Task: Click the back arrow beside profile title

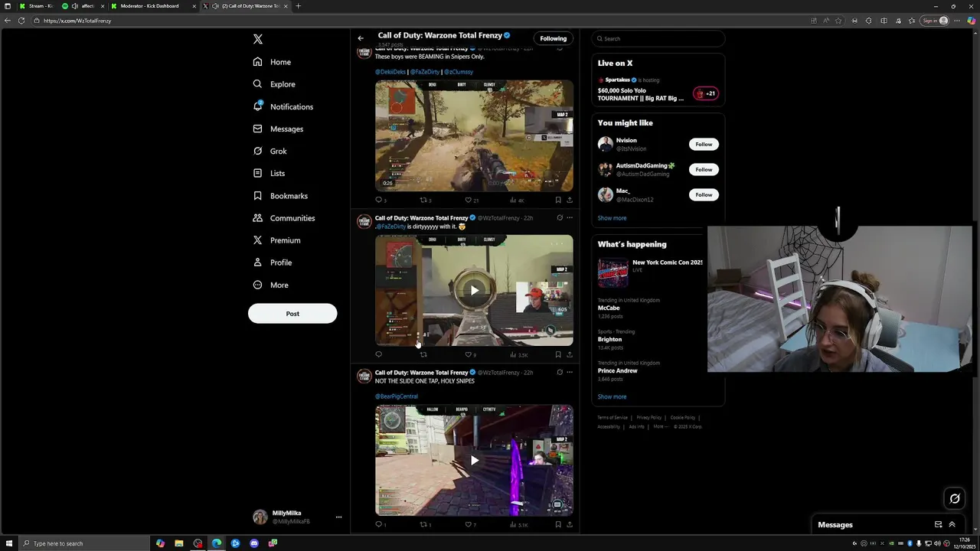Action: coord(361,38)
